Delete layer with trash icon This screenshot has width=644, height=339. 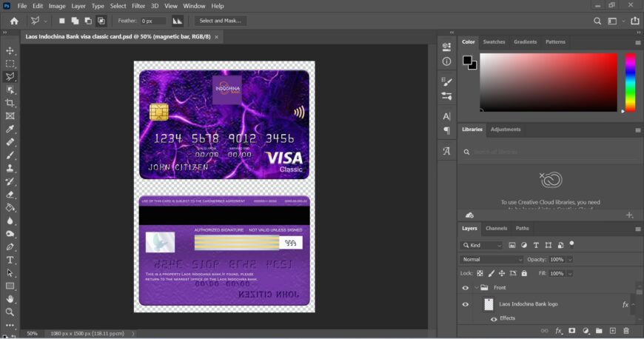point(626,330)
